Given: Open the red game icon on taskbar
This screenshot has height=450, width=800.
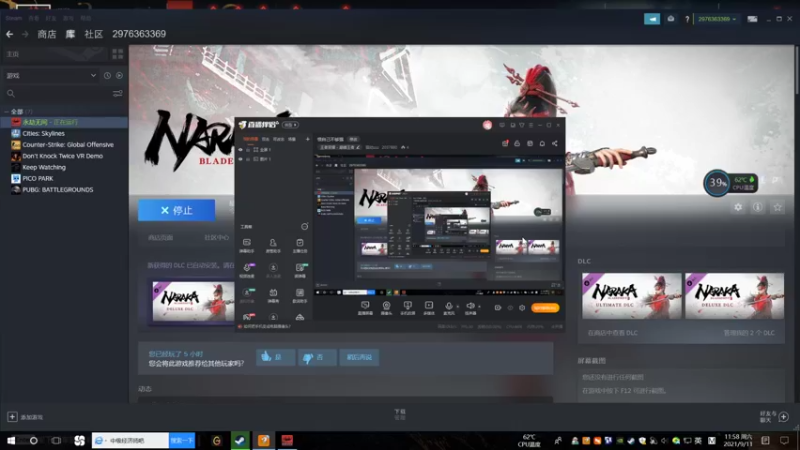Looking at the screenshot, I should pos(287,440).
